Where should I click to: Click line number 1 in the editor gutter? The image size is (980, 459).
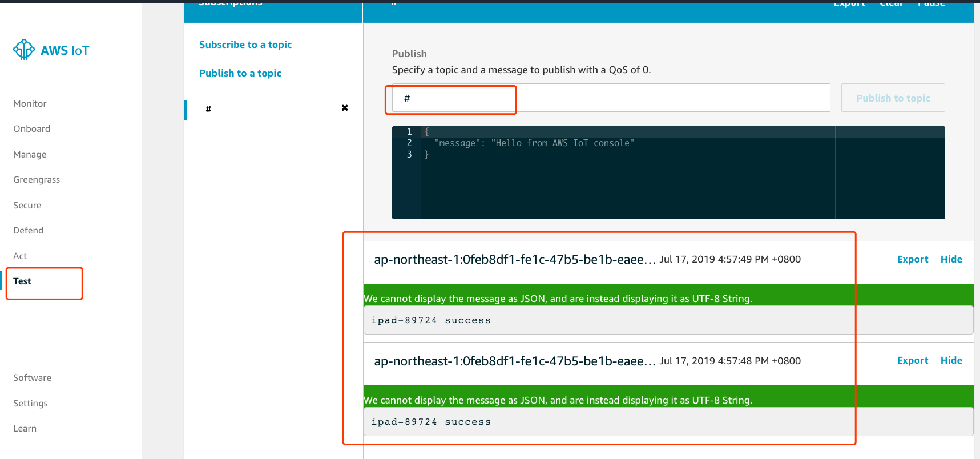click(409, 132)
